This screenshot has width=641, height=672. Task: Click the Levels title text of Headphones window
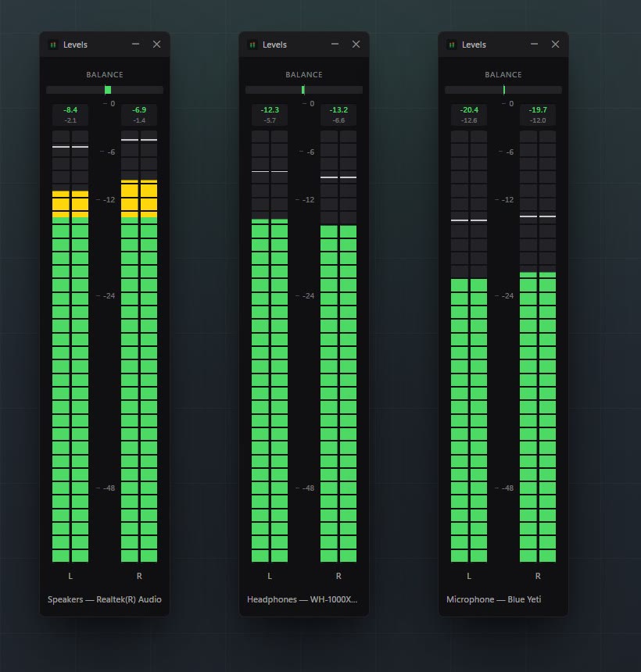point(274,45)
